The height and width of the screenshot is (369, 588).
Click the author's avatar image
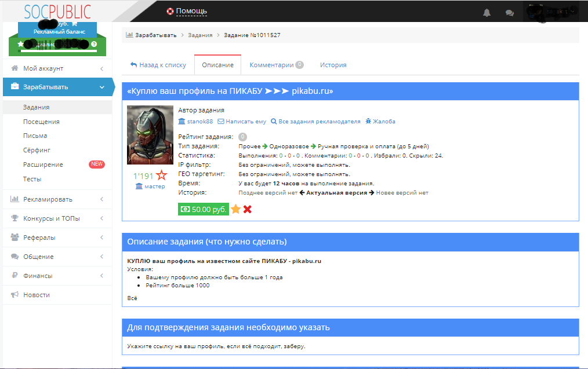point(150,135)
